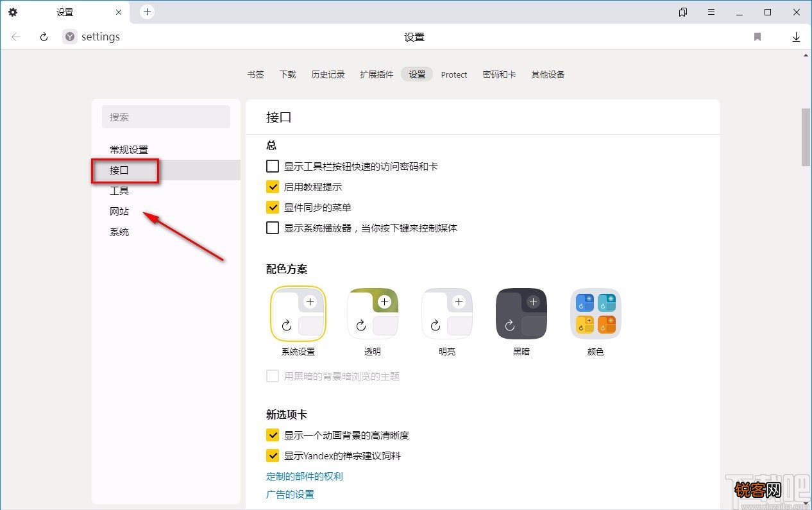
Task: Uncheck 启用教程提示
Action: (273, 187)
